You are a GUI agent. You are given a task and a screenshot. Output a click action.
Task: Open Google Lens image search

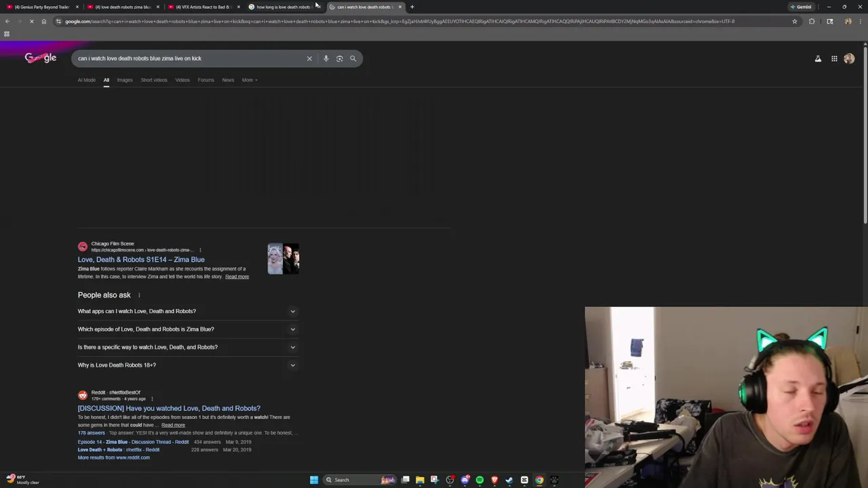pyautogui.click(x=340, y=58)
